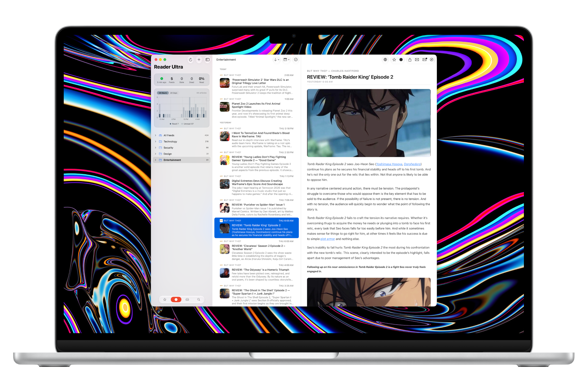The height and width of the screenshot is (368, 588).
Task: Switch chart to 24 Days
Action: pyautogui.click(x=174, y=93)
